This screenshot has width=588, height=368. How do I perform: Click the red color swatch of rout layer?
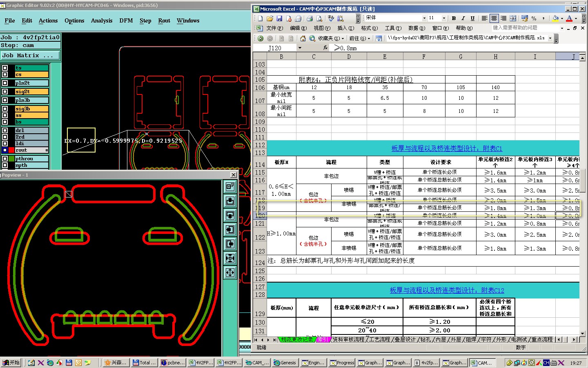(11, 150)
